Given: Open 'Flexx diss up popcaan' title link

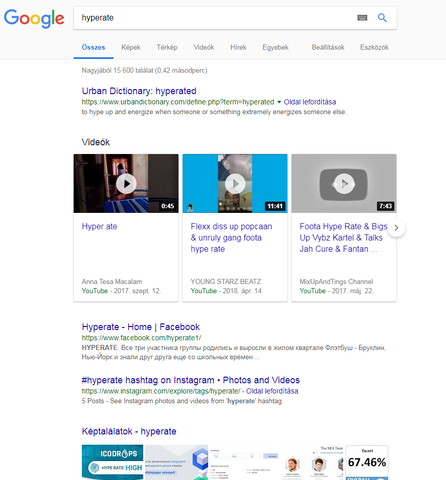Looking at the screenshot, I should coord(231,238).
